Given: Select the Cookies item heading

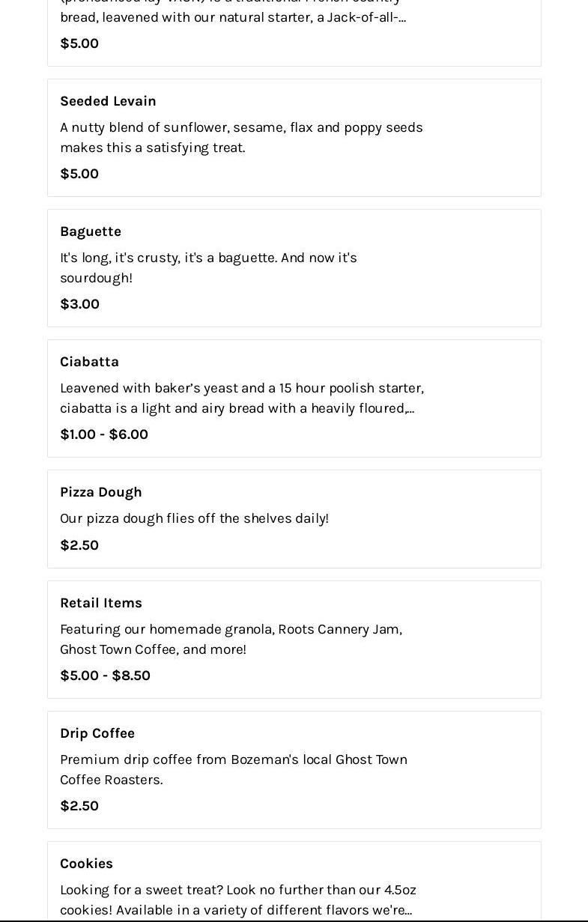Looking at the screenshot, I should click(86, 864).
